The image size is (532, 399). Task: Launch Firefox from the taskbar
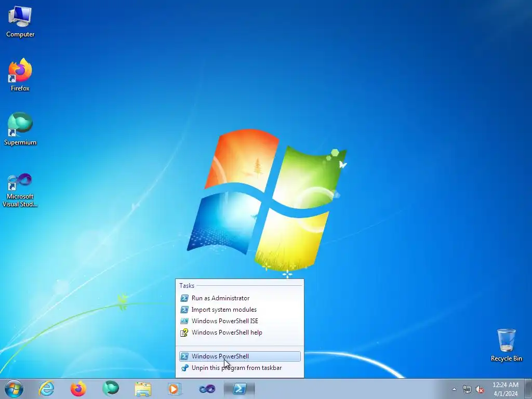(x=78, y=389)
